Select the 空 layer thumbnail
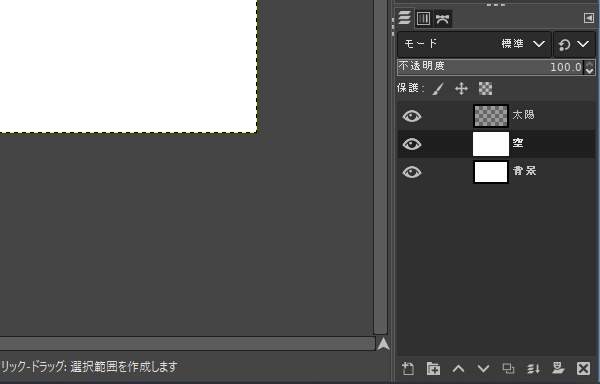Screen dimensions: 600x384 pos(491,144)
